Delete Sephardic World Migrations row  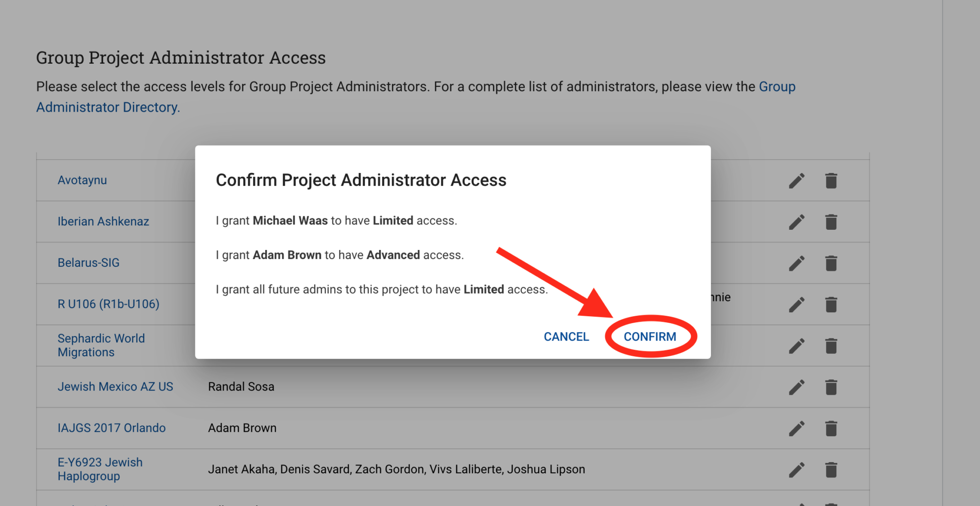831,346
